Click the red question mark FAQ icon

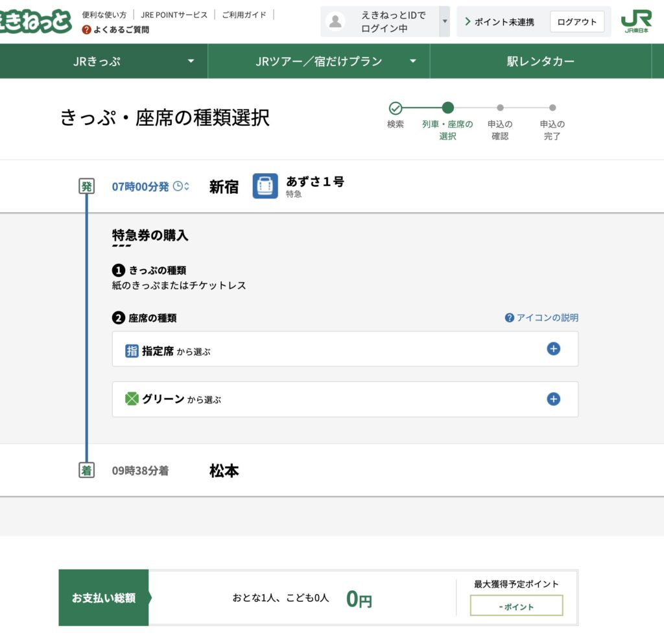[x=87, y=30]
